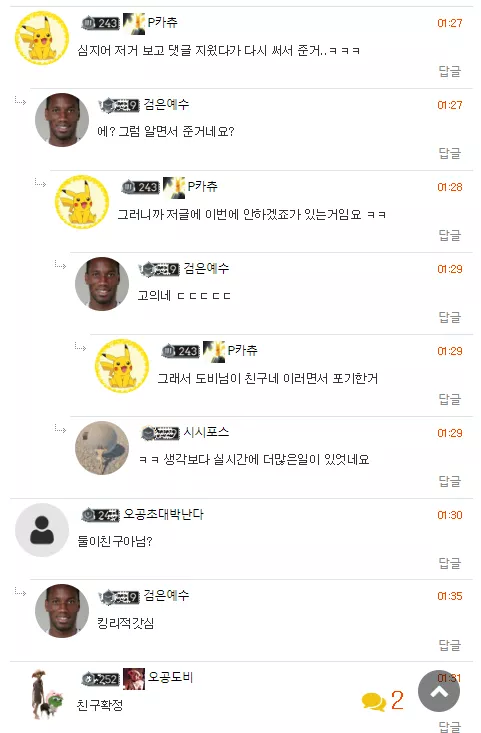481x733 pixels.
Task: Click 답글 under the 둘이친구아님? comment
Action: (450, 563)
